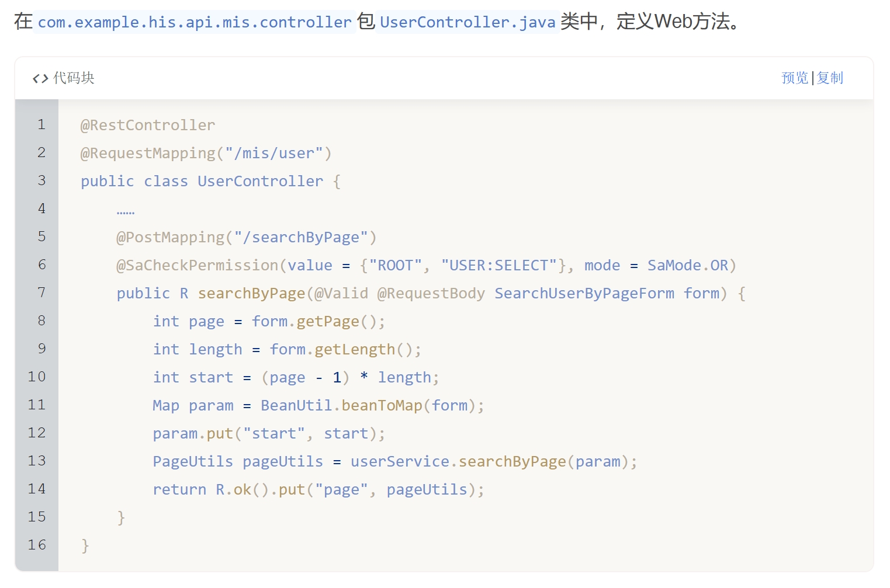The height and width of the screenshot is (588, 890).
Task: Open the 预览 preview link
Action: (x=795, y=78)
